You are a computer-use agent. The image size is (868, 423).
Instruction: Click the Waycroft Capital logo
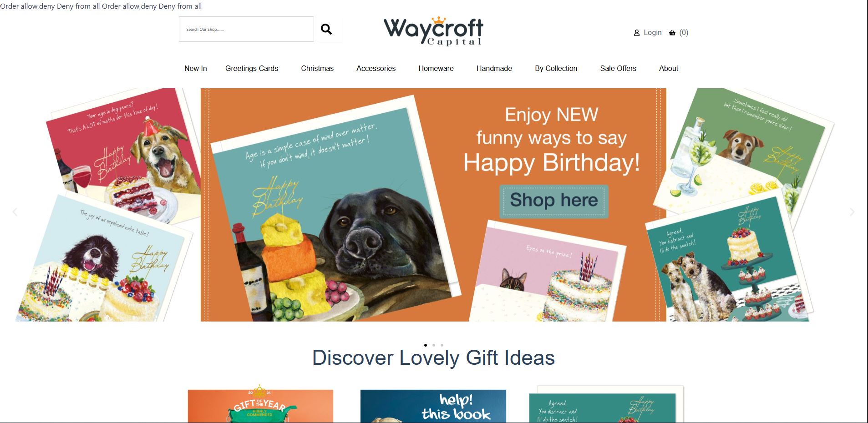pos(433,31)
